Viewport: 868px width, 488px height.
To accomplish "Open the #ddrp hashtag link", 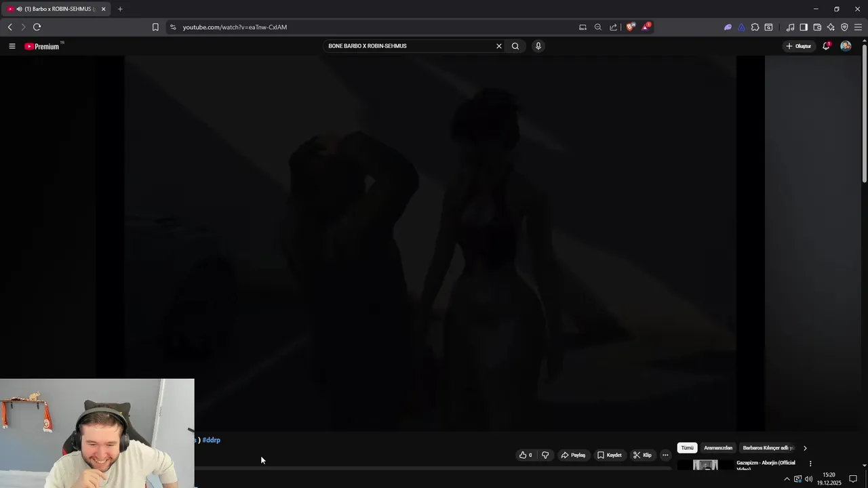I will click(x=211, y=440).
